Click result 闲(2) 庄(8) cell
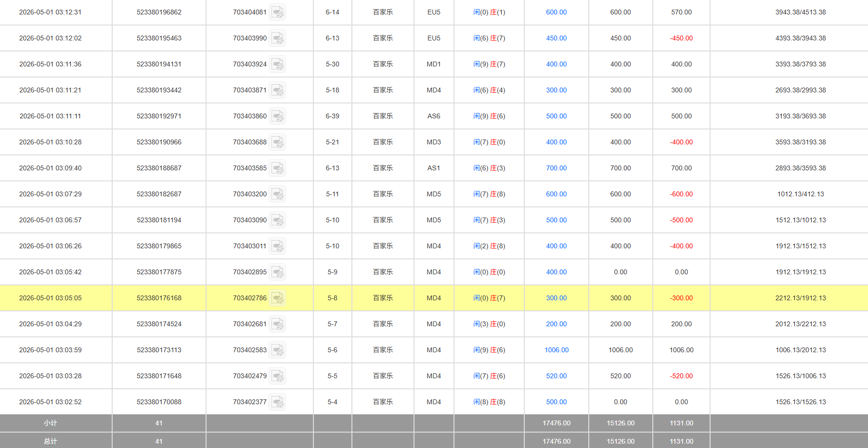Viewport: 868px width, 448px height. point(489,246)
